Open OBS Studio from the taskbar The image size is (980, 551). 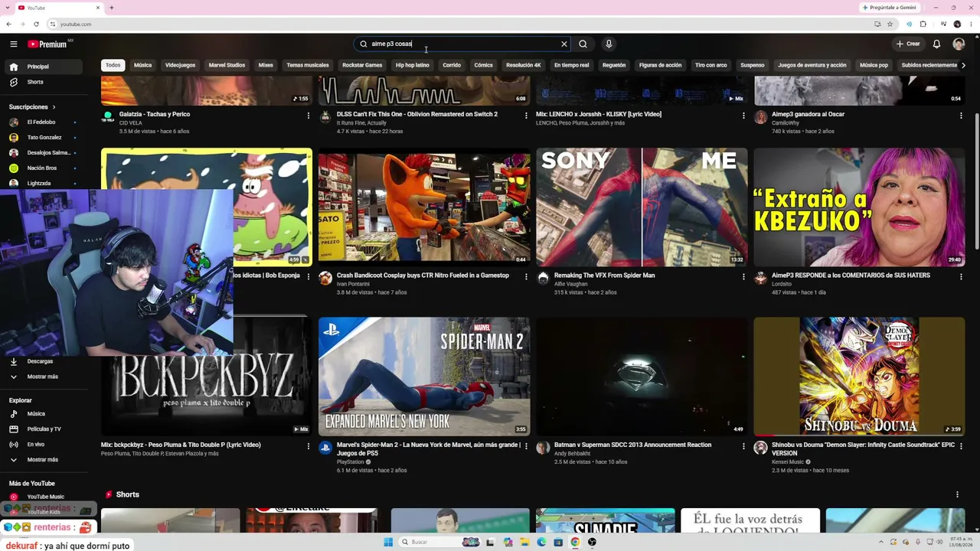[592, 542]
